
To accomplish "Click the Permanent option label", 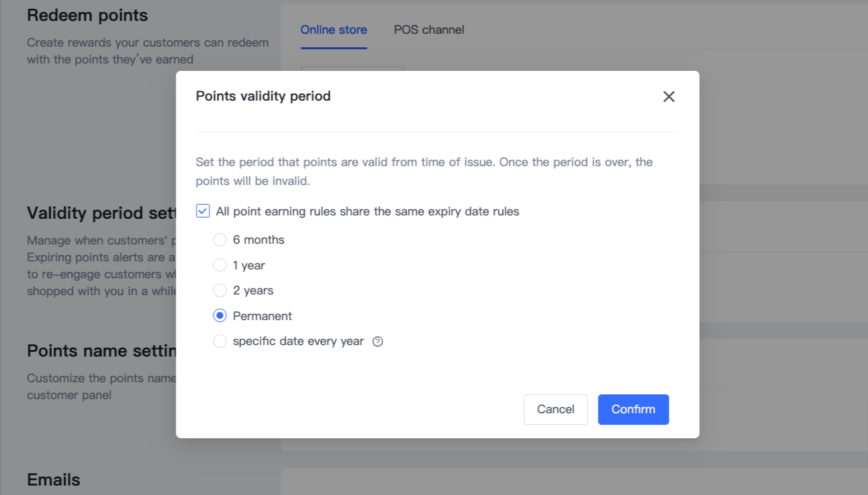I will pyautogui.click(x=262, y=316).
